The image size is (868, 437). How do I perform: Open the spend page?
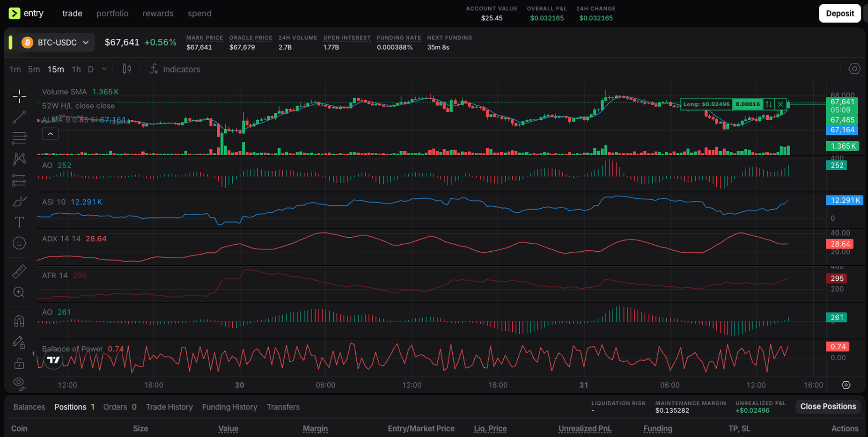[199, 14]
